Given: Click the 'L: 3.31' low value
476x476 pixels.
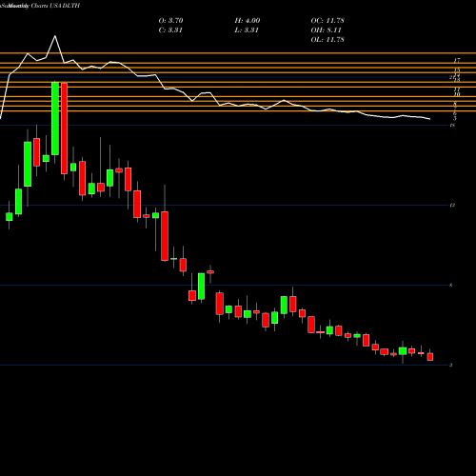Looking at the screenshot, I should pos(247,30).
